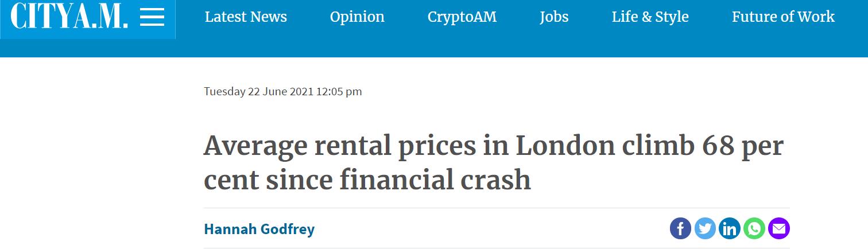Click the article headline about London rents
Viewport: 868px width, 249px height.
[494, 163]
